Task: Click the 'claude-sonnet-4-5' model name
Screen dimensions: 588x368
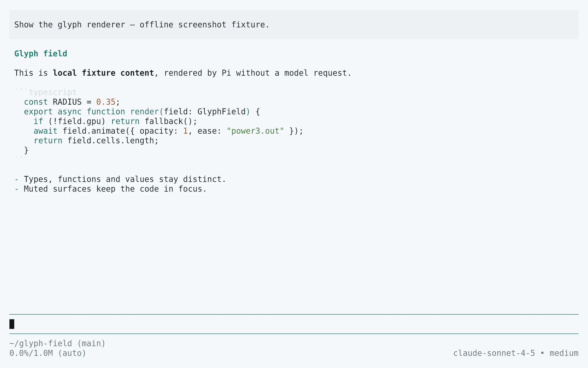Action: coord(494,353)
